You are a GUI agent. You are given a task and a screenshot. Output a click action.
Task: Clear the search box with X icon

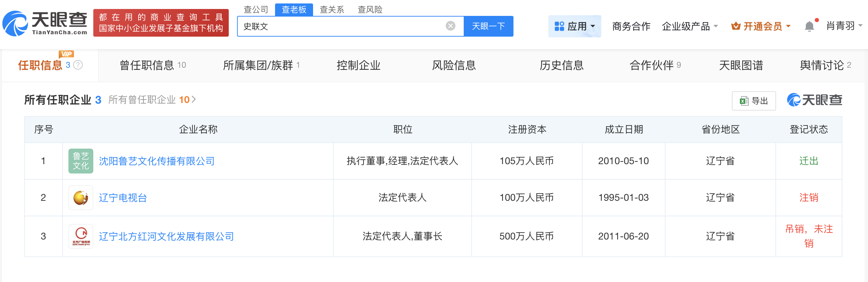click(450, 26)
